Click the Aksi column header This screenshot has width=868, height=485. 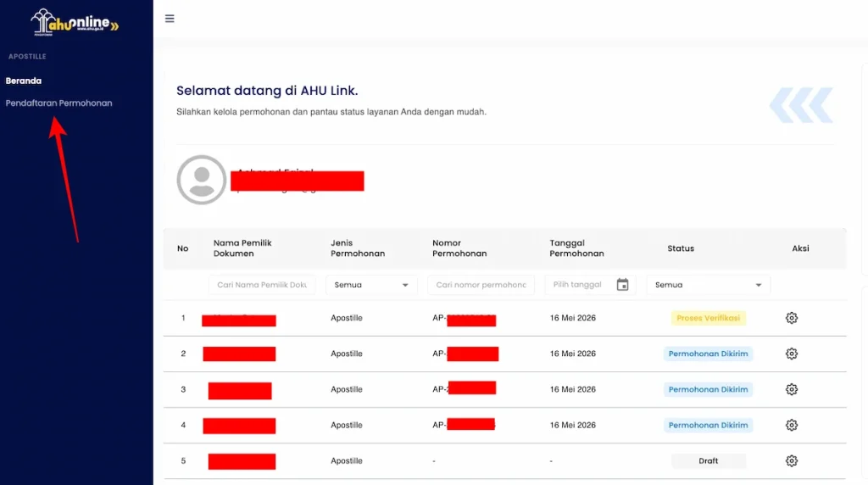click(800, 248)
